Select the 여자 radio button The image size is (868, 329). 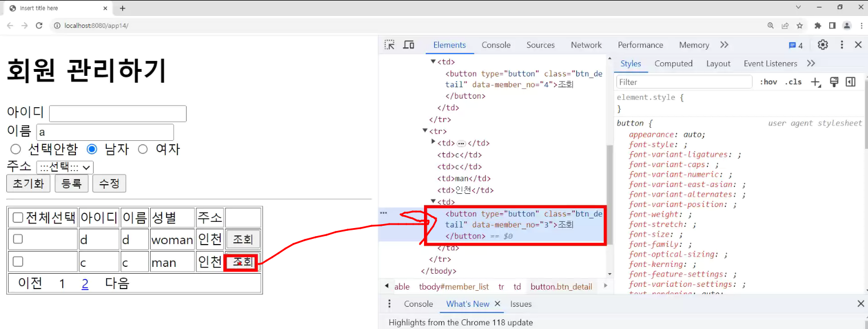pyautogui.click(x=143, y=149)
